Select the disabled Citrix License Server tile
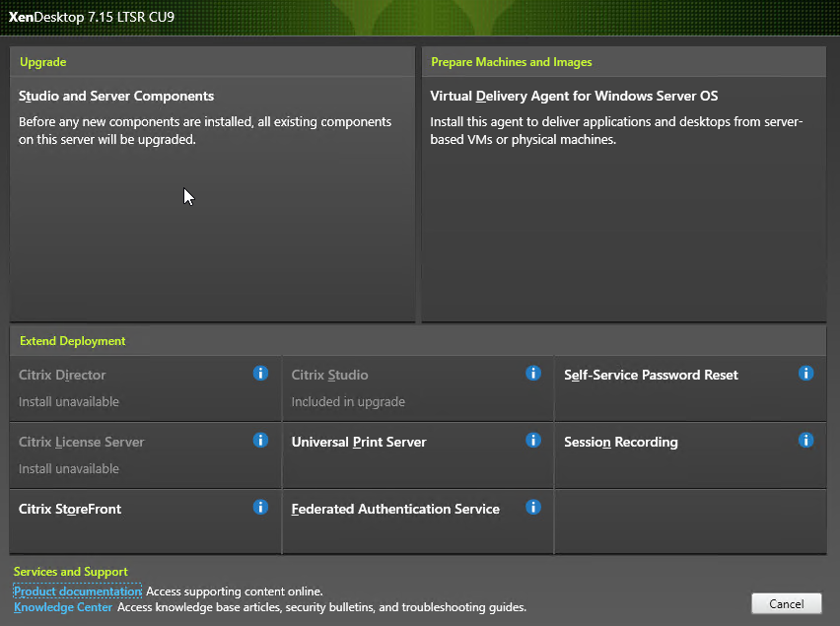Viewport: 840px width, 626px height. click(145, 455)
